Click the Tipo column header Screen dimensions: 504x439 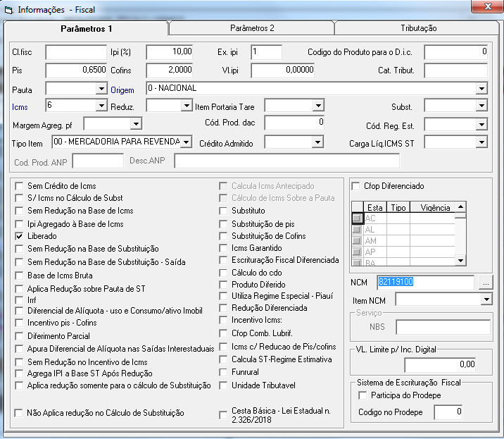pos(398,208)
